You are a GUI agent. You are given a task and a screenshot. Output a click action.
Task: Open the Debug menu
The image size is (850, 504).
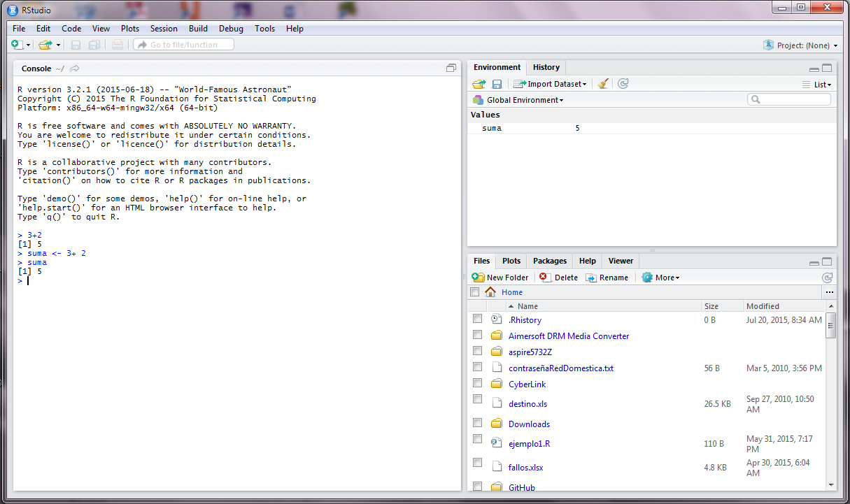point(231,29)
